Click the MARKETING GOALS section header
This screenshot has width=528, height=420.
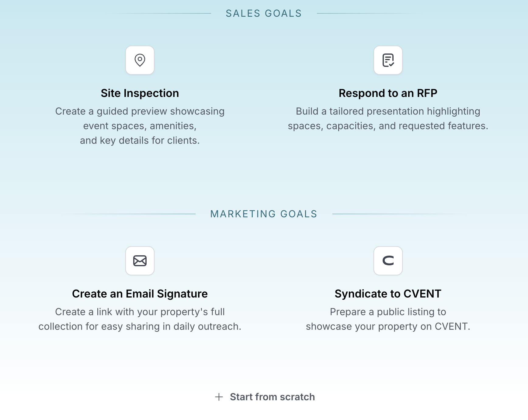click(264, 214)
